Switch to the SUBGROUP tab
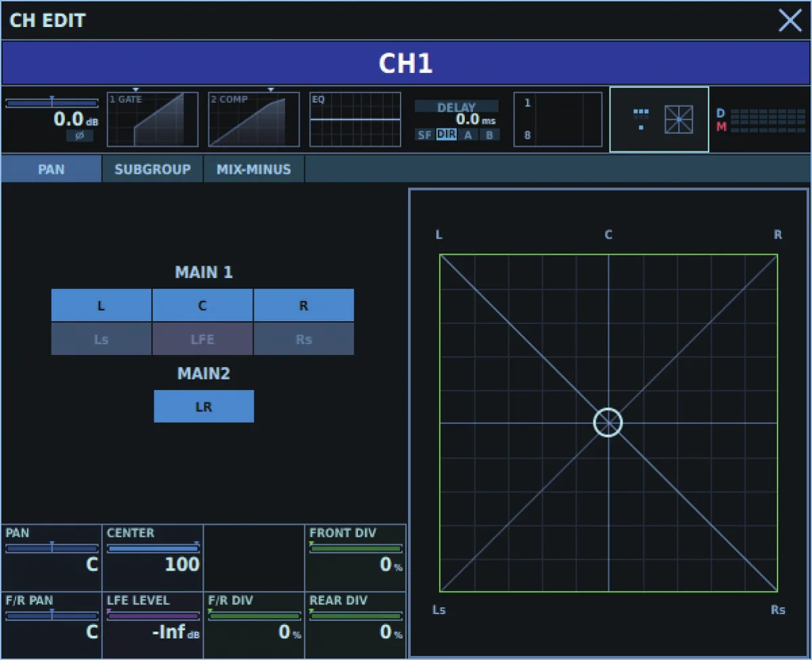 (x=152, y=169)
